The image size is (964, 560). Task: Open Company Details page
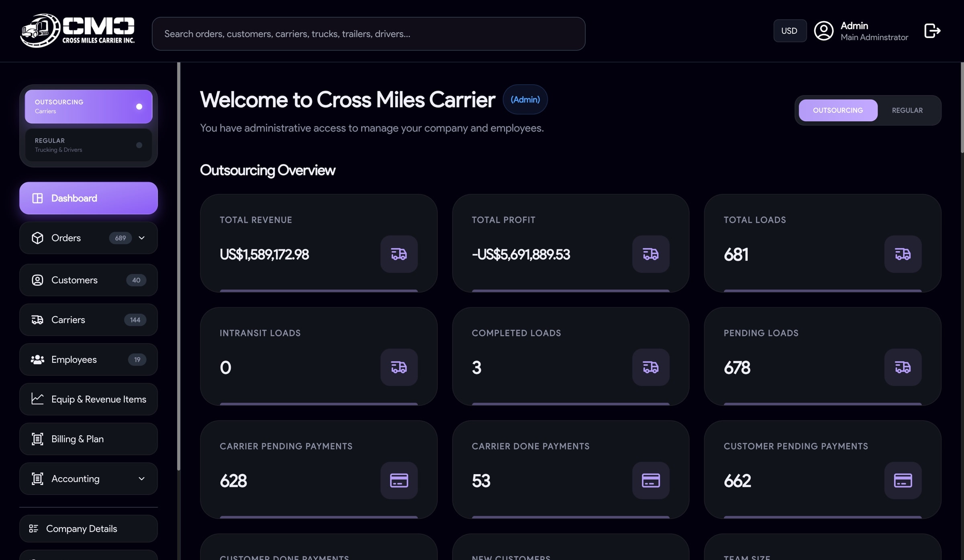point(88,529)
